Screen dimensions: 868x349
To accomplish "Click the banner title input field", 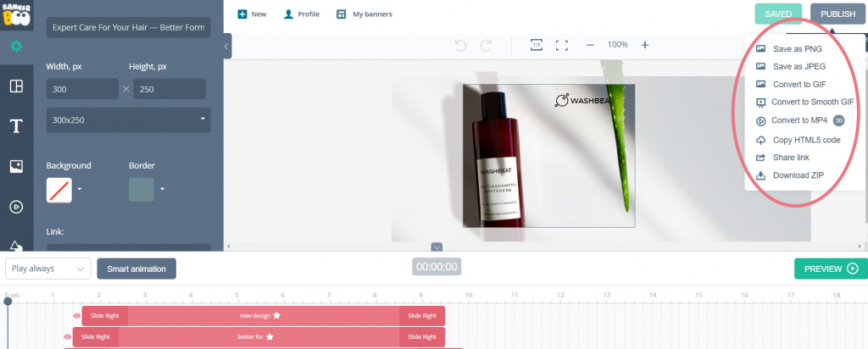I will click(129, 27).
